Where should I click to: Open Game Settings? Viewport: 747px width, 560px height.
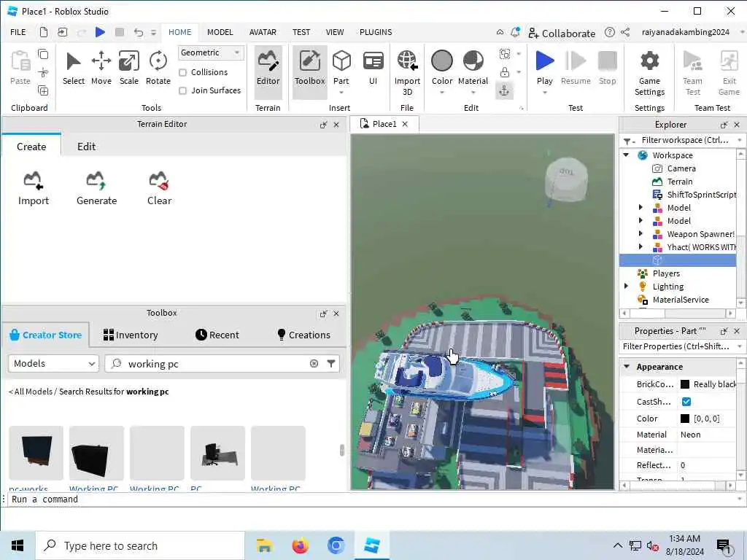coord(649,74)
